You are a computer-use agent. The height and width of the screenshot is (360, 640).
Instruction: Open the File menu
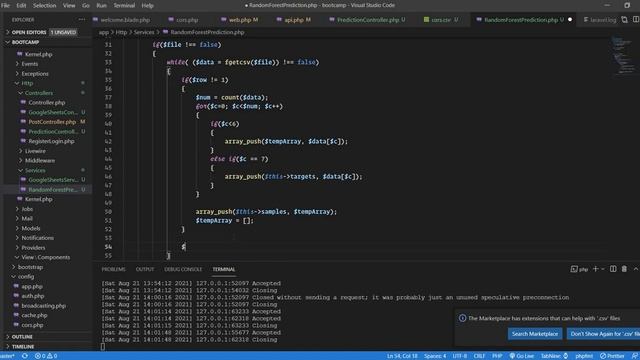pos(5,5)
